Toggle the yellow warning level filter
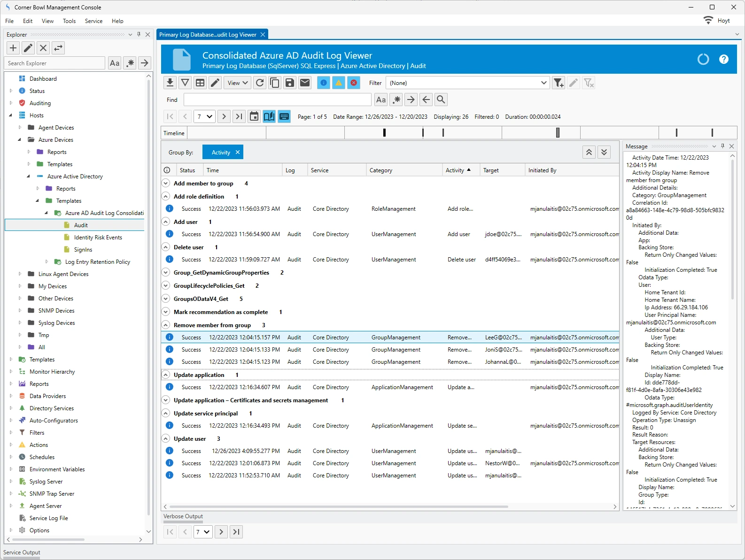The height and width of the screenshot is (560, 745). 339,83
